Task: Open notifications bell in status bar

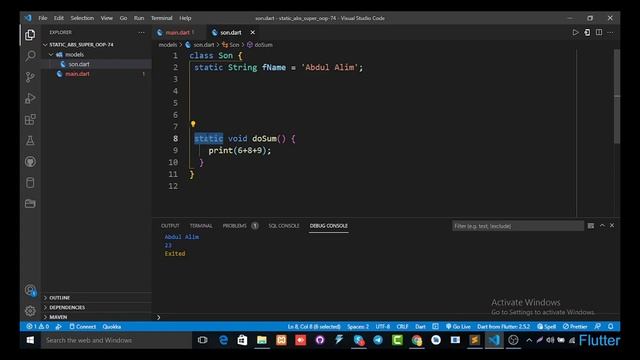Action: (611, 327)
